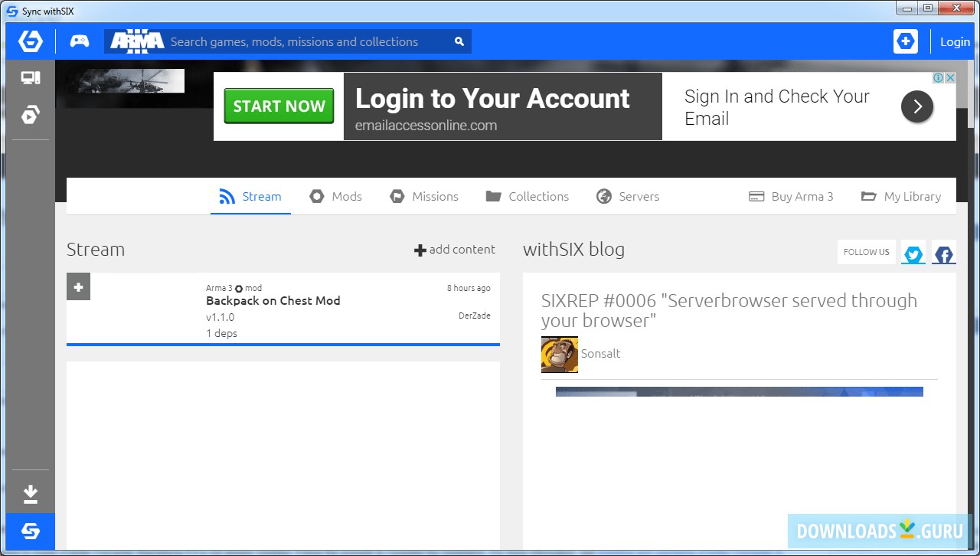Screen dimensions: 980x556
Task: Click the Login link
Action: pyautogui.click(x=955, y=41)
